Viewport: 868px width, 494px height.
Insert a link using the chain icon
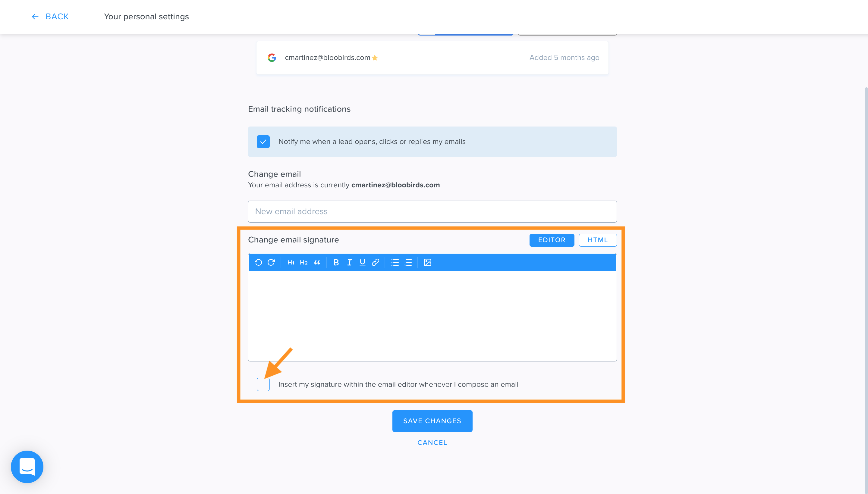[376, 262]
